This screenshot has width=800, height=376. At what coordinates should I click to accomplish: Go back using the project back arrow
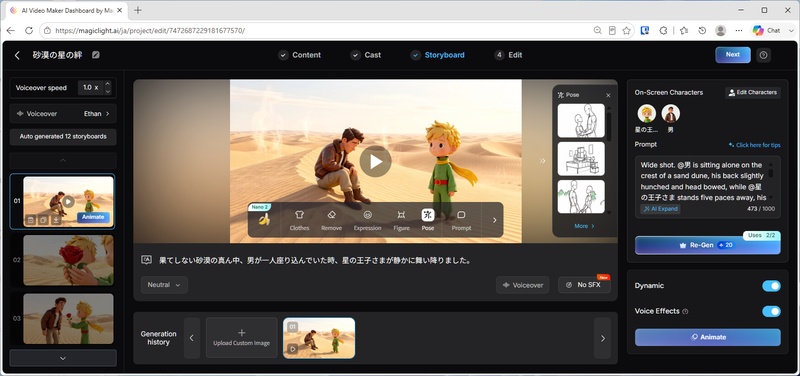pyautogui.click(x=17, y=55)
